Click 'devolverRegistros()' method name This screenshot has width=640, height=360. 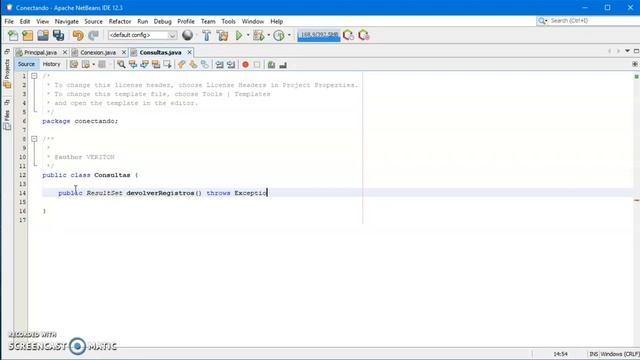tap(164, 193)
